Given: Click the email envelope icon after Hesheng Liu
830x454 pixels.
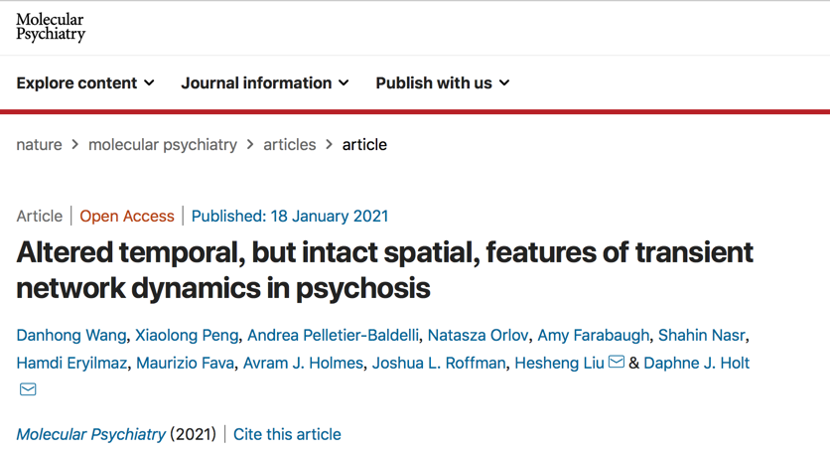Looking at the screenshot, I should pos(616,362).
